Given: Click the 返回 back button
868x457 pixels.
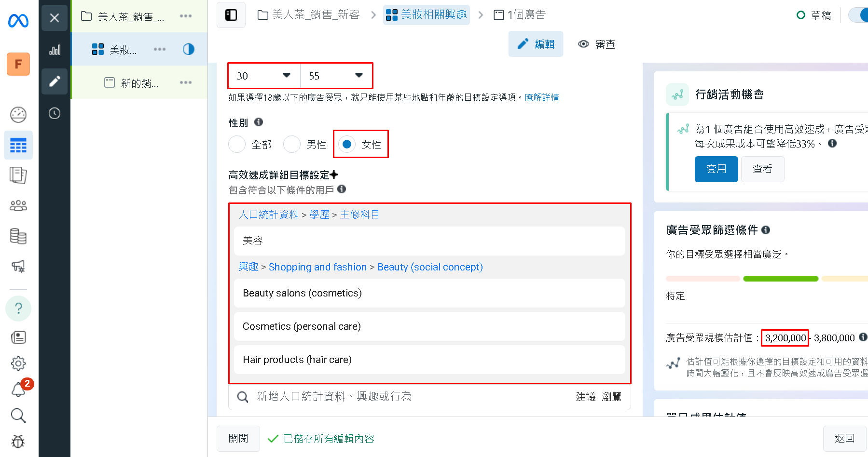Looking at the screenshot, I should (845, 439).
